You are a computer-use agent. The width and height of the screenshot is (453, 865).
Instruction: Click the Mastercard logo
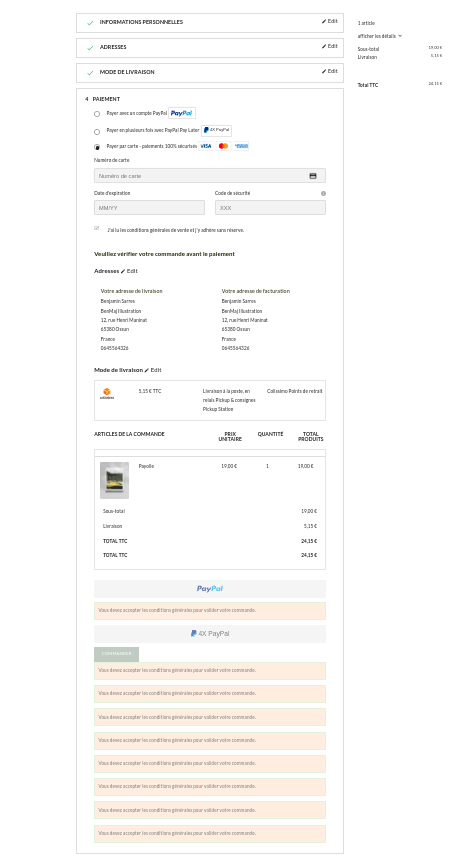tap(223, 146)
